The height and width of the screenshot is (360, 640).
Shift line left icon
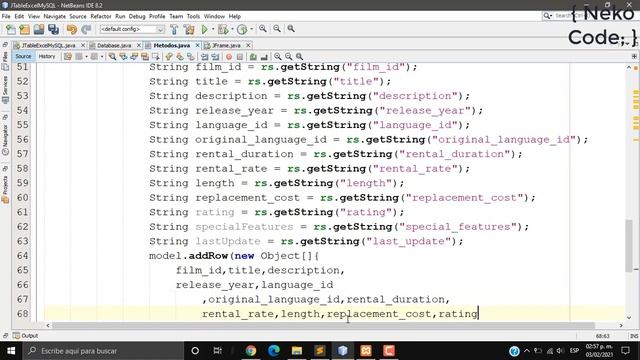tap(204, 56)
